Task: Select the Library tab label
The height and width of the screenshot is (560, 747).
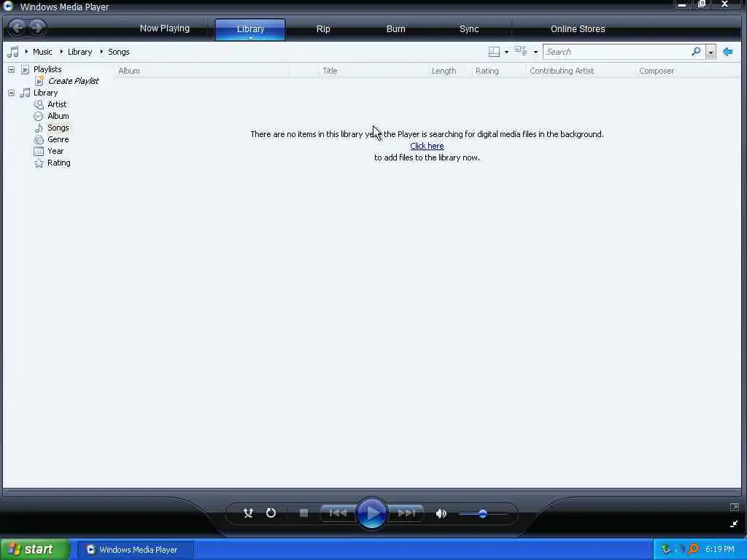Action: pyautogui.click(x=250, y=29)
